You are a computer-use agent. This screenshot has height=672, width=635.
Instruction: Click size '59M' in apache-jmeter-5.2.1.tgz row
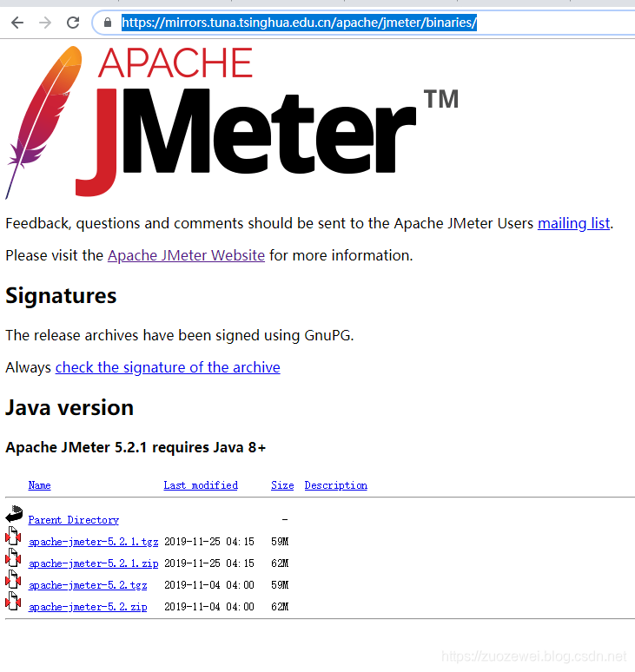(280, 542)
